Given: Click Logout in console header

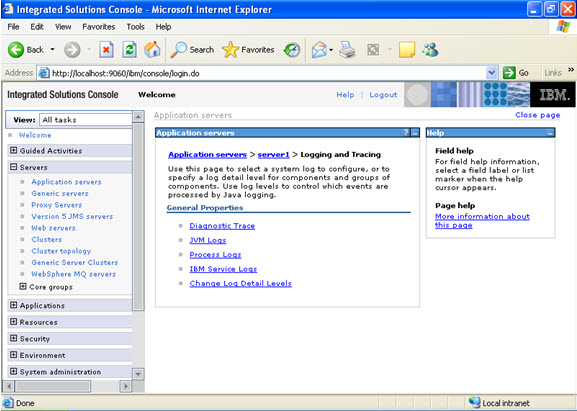Looking at the screenshot, I should (383, 95).
